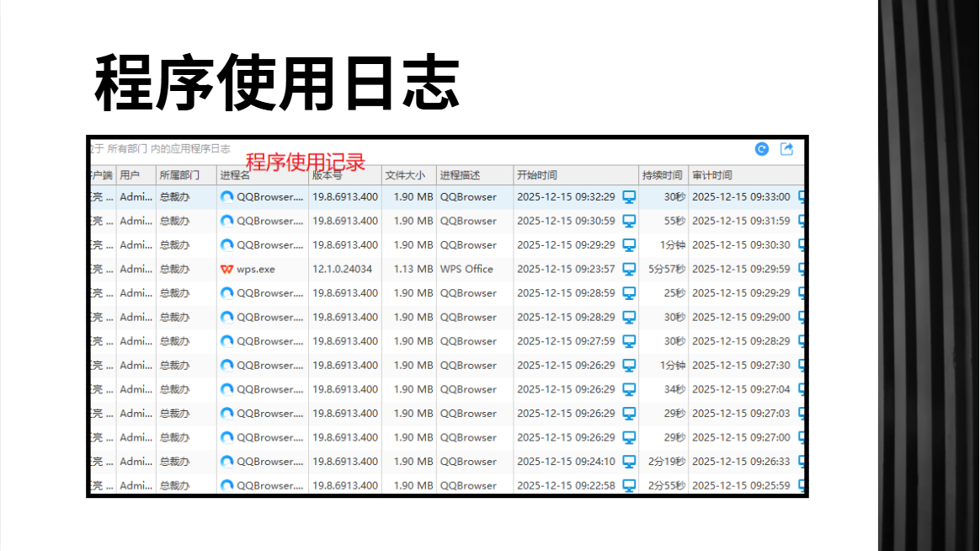980x551 pixels.
Task: Click monitor icon for 09:32:29 start time
Action: [630, 197]
